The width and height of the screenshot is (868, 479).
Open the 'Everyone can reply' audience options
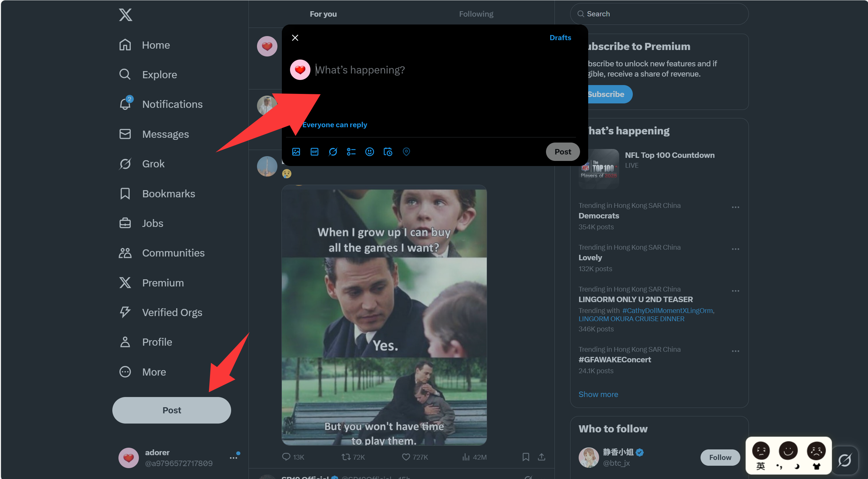tap(334, 125)
